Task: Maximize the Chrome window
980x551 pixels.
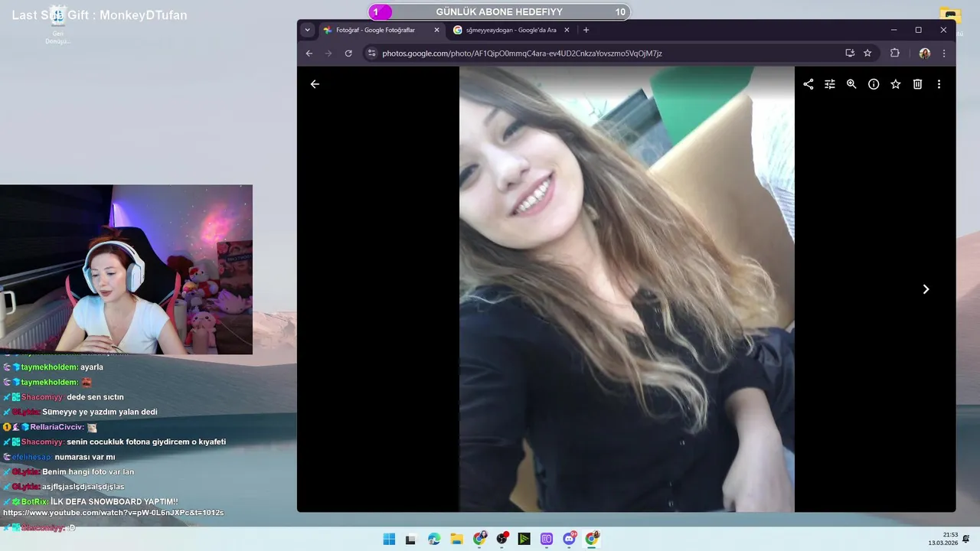Action: (918, 30)
